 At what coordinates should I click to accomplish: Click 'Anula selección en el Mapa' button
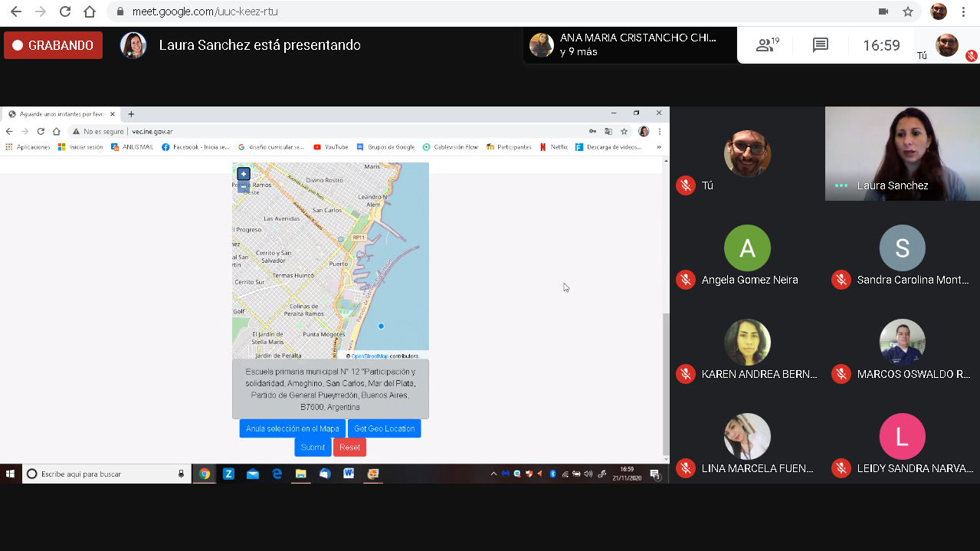coord(292,428)
